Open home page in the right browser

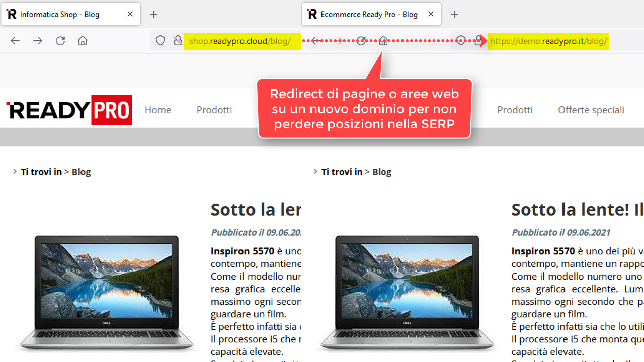click(383, 41)
